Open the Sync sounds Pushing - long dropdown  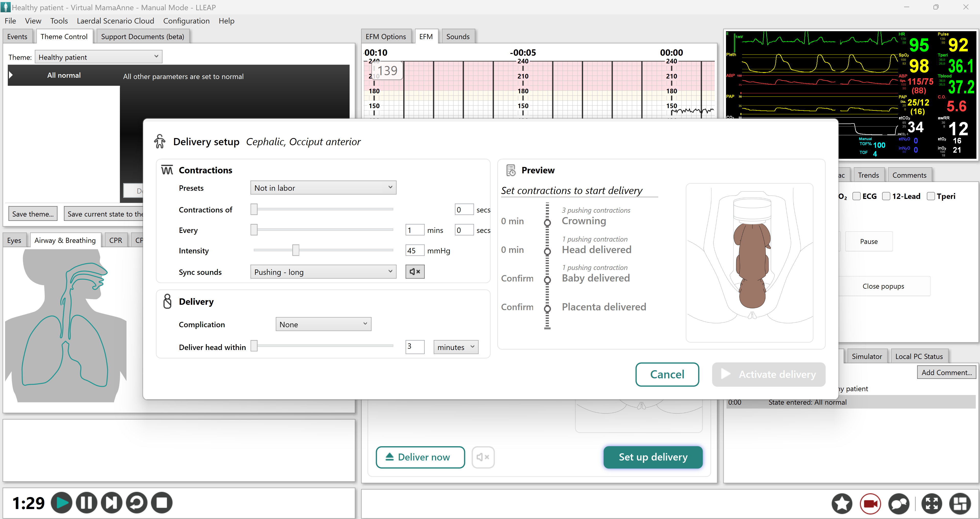323,272
